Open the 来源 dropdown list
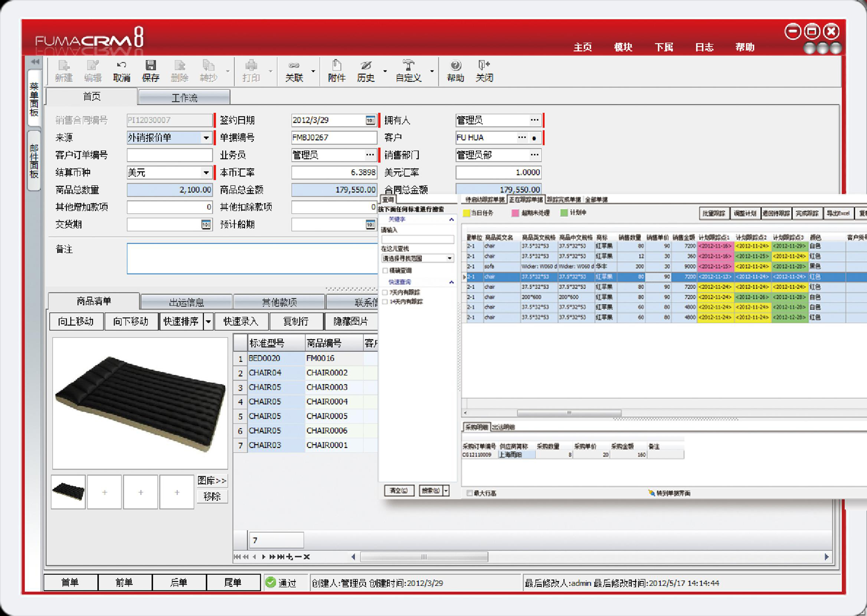This screenshot has height=616, width=867. 206,138
